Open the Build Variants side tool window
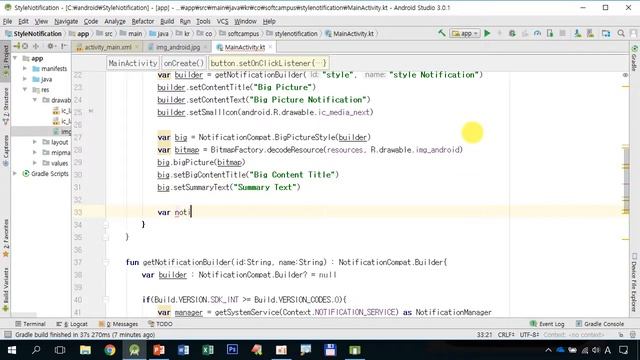Viewport: 640px width, 360px height. coord(6,290)
